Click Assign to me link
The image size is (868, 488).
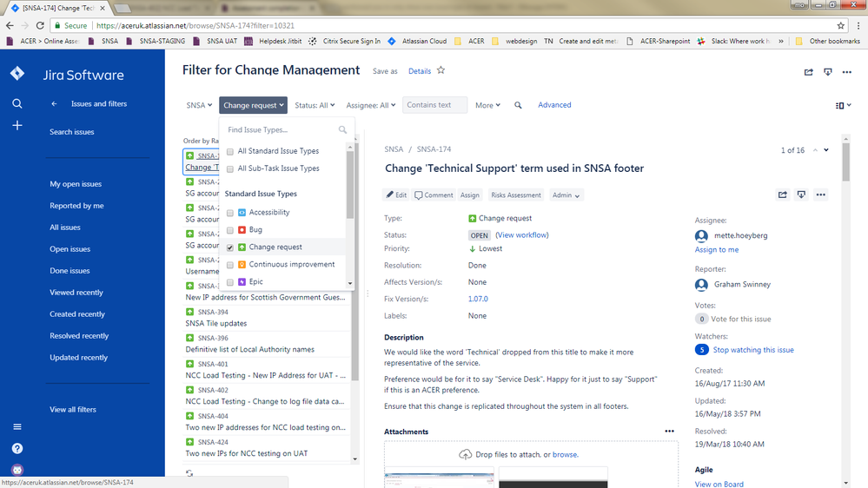point(716,249)
